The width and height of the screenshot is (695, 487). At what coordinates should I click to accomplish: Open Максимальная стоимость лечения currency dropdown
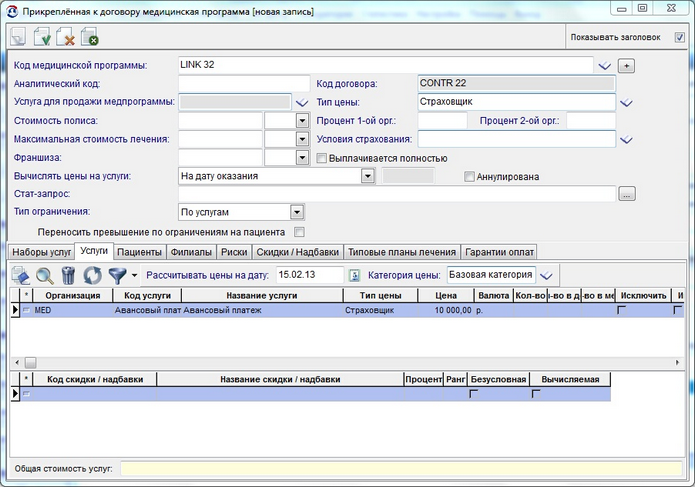tap(302, 139)
